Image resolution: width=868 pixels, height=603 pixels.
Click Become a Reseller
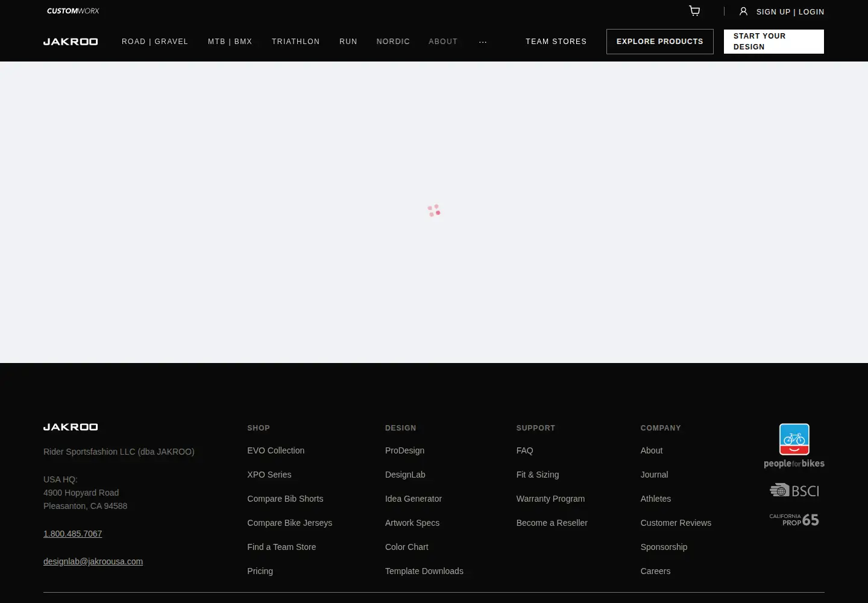[x=552, y=523]
